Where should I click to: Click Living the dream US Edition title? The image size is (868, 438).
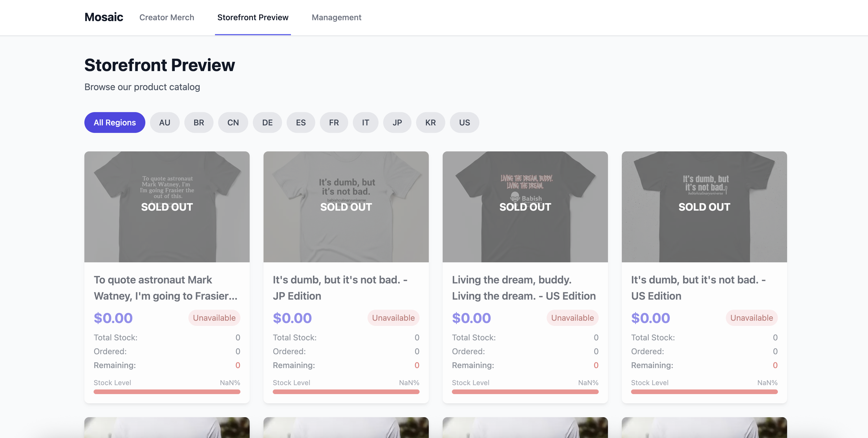point(523,288)
